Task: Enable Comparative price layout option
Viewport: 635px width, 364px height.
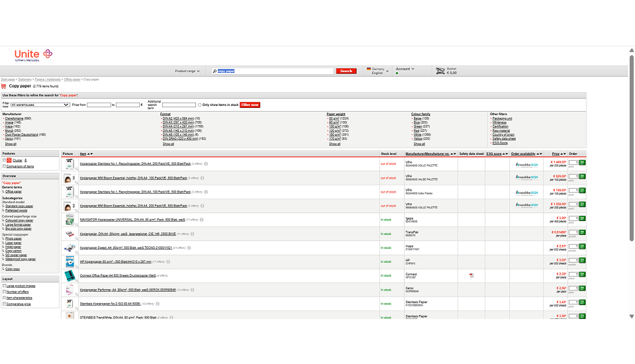Action: coord(5,304)
